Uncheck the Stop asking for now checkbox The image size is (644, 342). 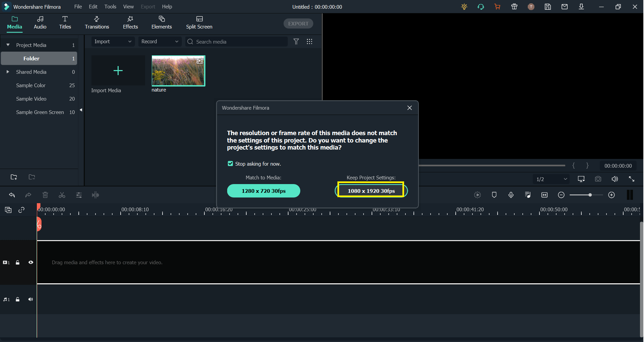coord(230,164)
